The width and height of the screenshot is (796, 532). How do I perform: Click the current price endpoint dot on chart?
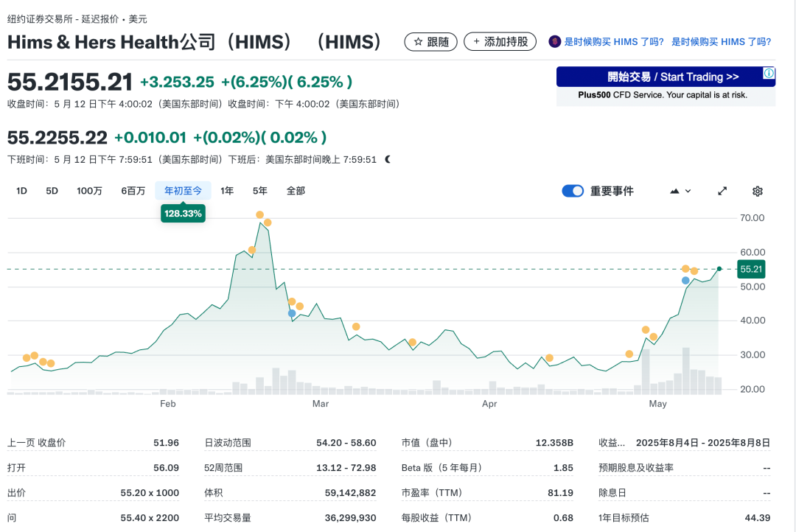pos(719,269)
